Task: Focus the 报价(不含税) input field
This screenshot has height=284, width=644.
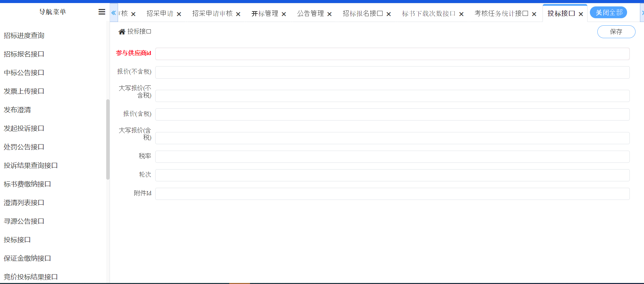Action: click(x=392, y=72)
